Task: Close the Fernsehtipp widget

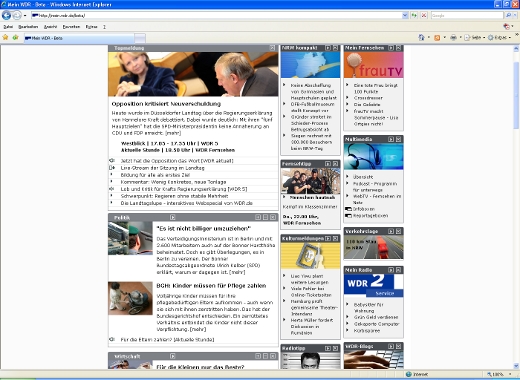Action: point(335,164)
